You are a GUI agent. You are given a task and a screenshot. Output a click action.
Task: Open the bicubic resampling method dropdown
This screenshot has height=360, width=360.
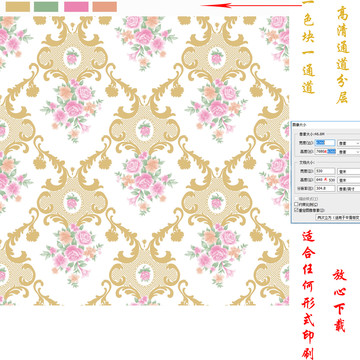[x=338, y=218]
